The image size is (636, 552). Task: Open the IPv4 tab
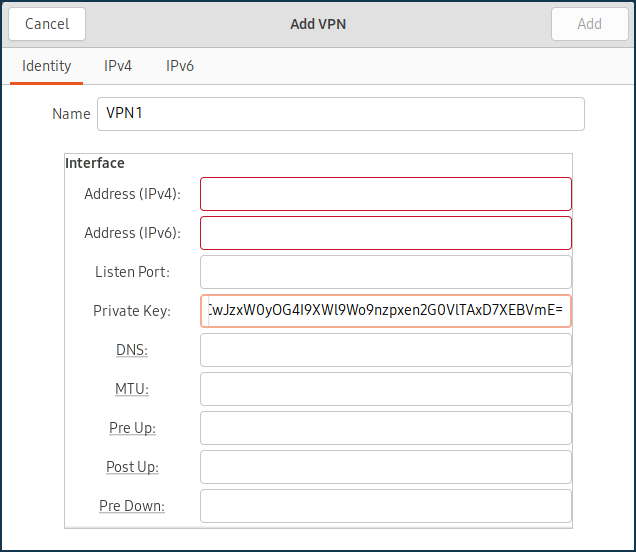click(118, 66)
